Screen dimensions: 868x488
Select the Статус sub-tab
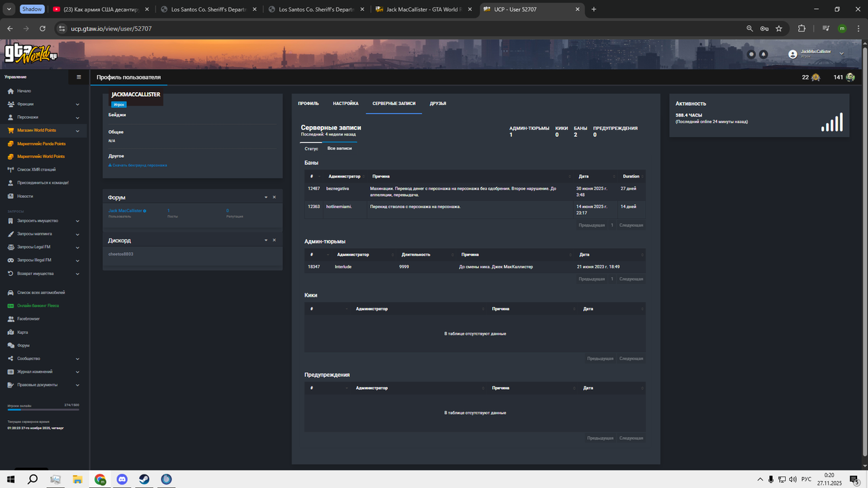point(311,148)
